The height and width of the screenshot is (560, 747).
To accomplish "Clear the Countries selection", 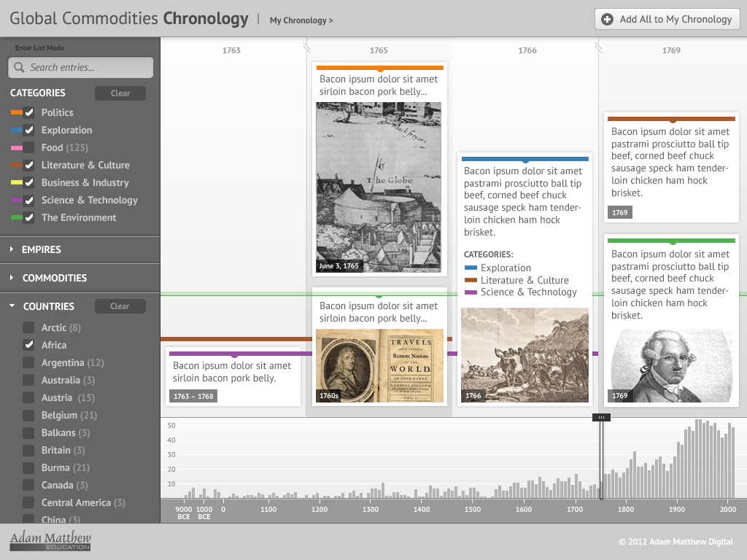I will point(120,306).
